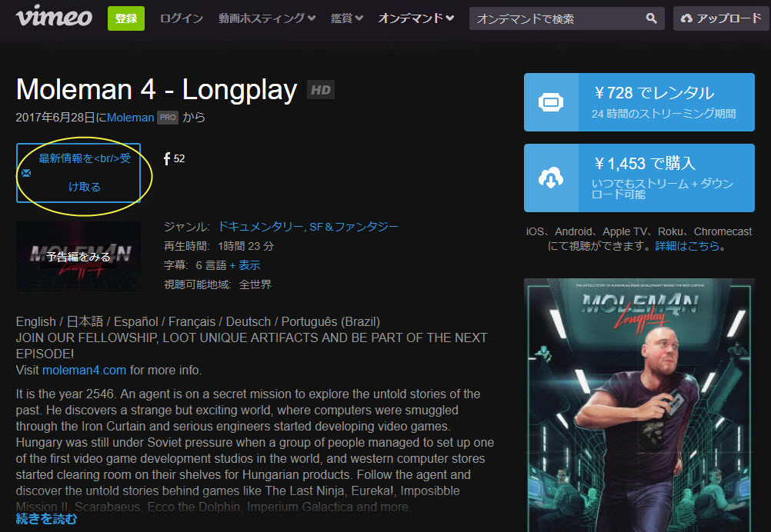Click the green 登録 button
Viewport: 771px width, 532px height.
[x=126, y=18]
